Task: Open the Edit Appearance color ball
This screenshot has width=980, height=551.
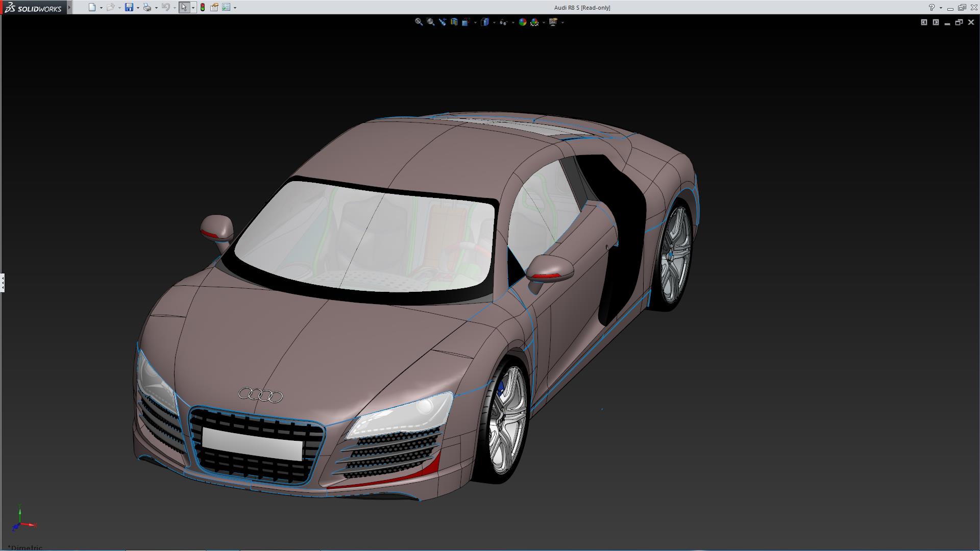Action: pyautogui.click(x=522, y=22)
